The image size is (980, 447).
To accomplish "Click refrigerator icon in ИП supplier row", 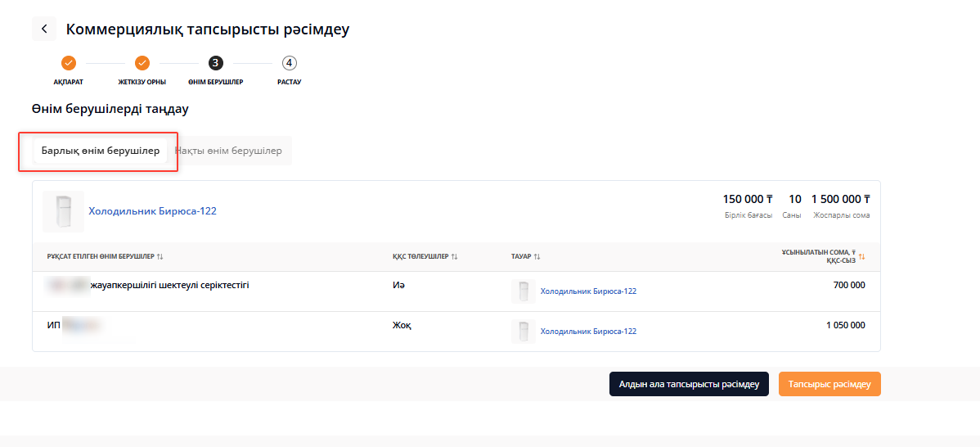I will click(x=523, y=332).
